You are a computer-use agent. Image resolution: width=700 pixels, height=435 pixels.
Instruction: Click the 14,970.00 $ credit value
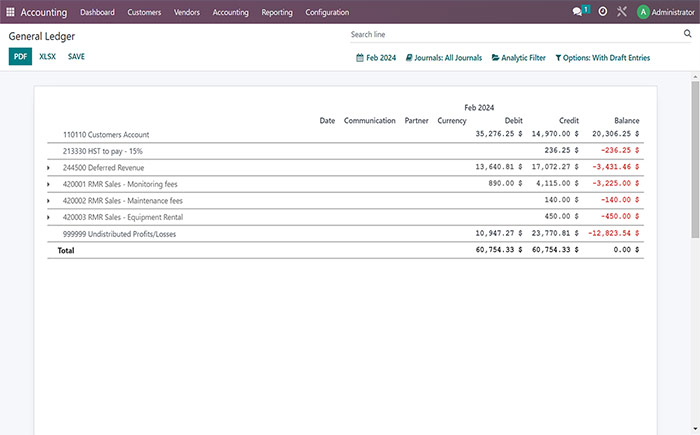555,134
